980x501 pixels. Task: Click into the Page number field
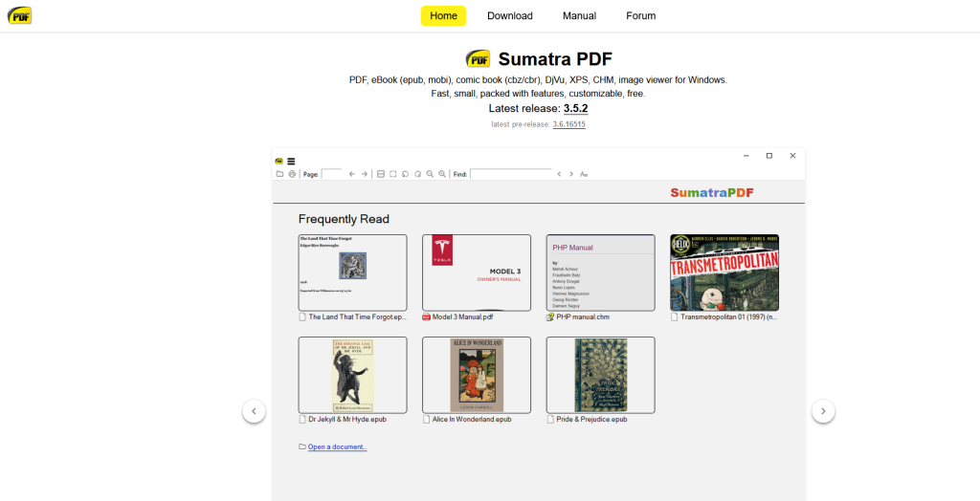pyautogui.click(x=331, y=174)
